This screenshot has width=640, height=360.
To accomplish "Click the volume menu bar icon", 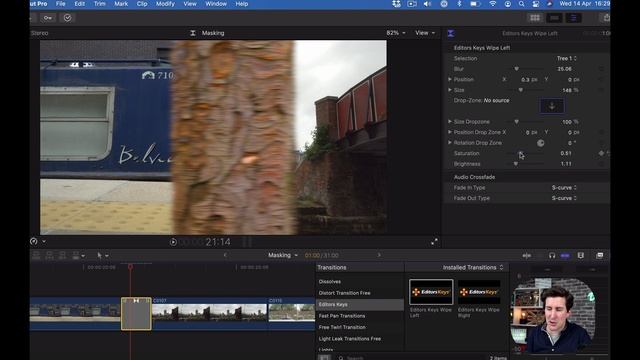I will coord(427,4).
